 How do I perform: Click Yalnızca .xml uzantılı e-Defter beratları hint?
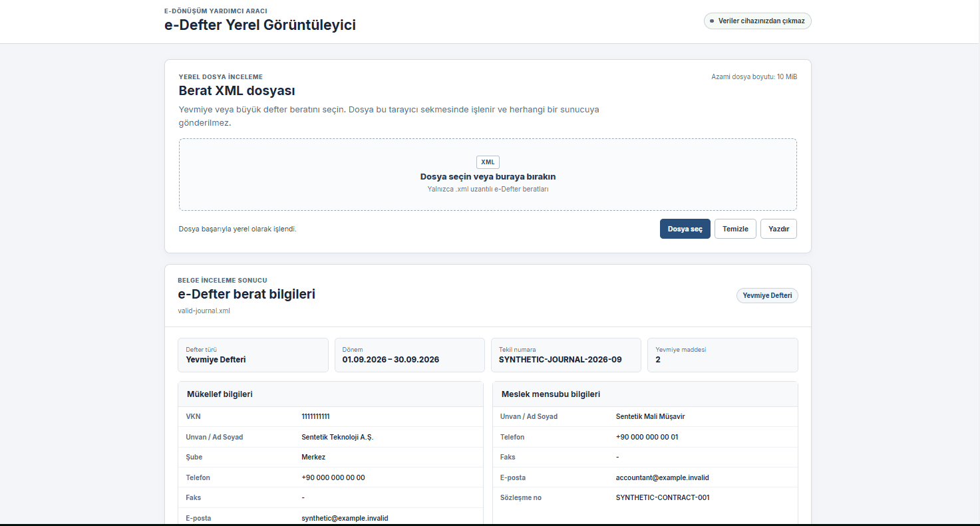coord(488,189)
